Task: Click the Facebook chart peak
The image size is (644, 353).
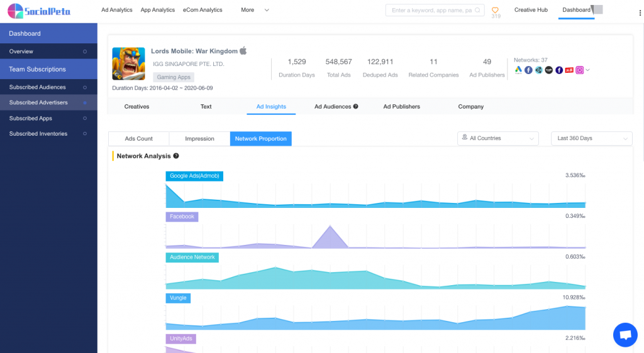Action: [x=330, y=226]
